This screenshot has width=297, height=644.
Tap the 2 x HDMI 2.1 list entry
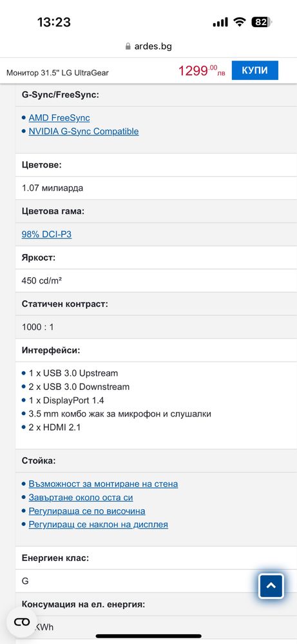(x=55, y=427)
